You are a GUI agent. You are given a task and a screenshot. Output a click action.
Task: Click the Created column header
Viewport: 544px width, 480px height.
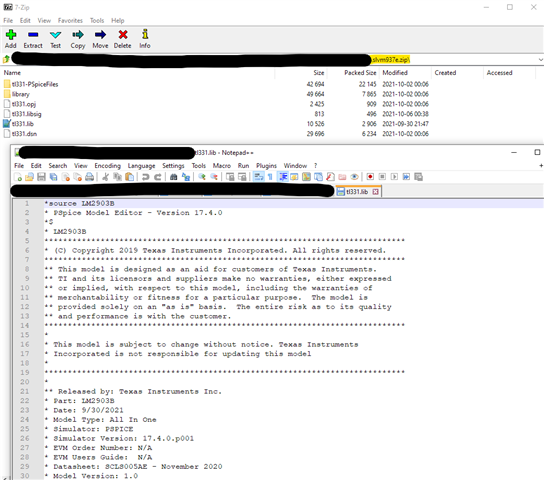pos(445,73)
